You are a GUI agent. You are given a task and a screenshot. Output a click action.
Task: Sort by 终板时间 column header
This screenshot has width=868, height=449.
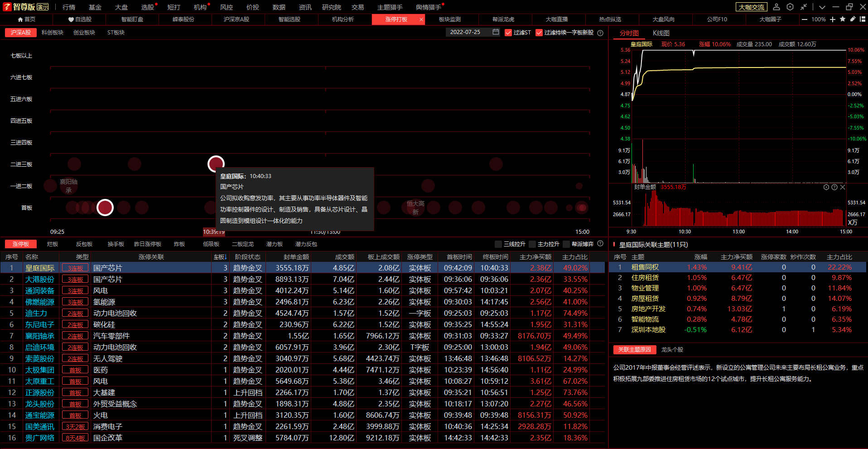496,257
